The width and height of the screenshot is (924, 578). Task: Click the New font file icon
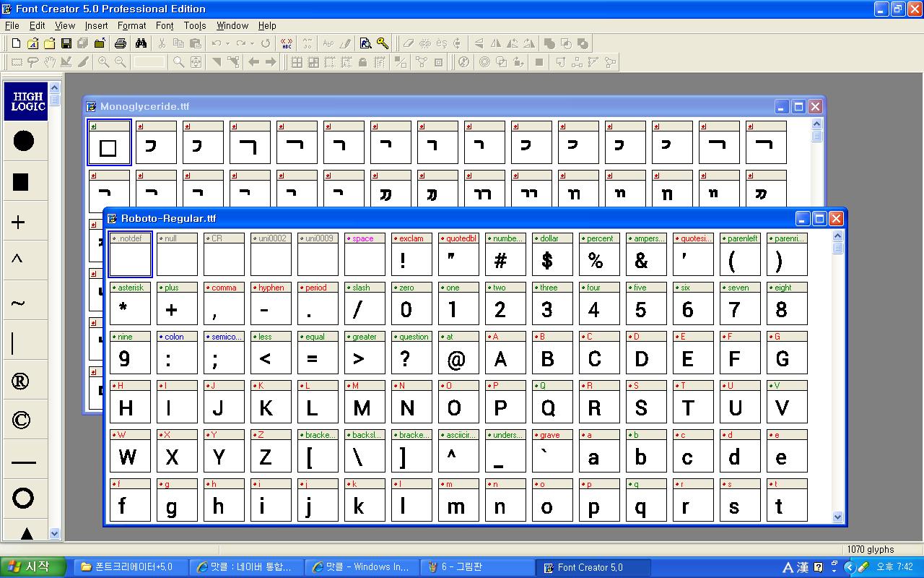point(16,43)
